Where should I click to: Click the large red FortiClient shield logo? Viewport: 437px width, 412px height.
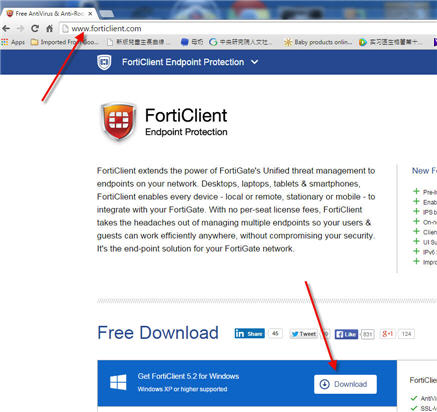[119, 121]
